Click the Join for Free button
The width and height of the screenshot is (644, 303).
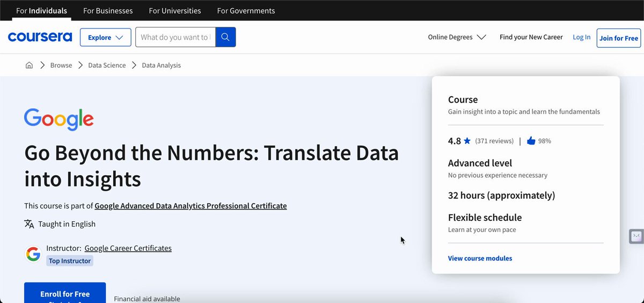pyautogui.click(x=619, y=38)
